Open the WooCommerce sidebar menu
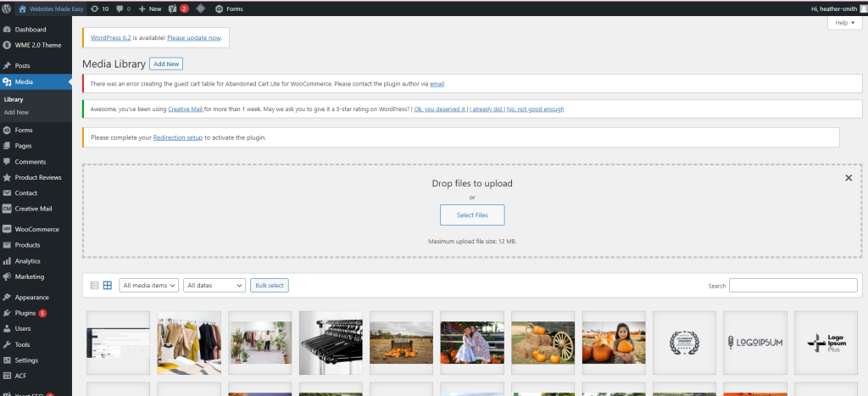 click(x=36, y=229)
